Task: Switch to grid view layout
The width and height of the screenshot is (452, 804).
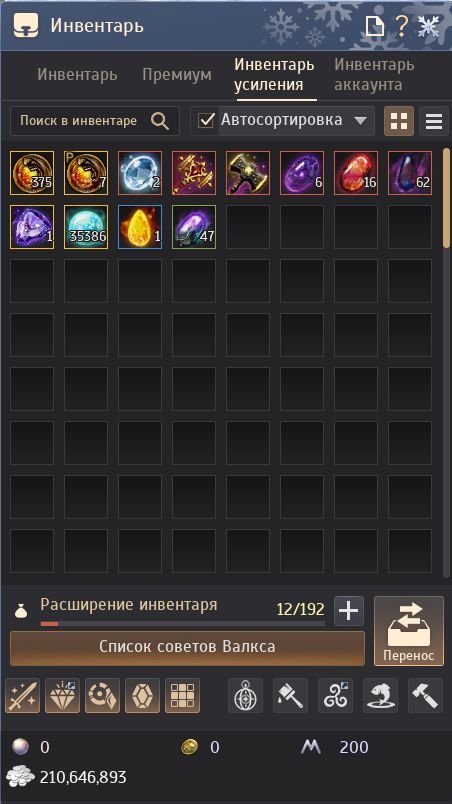Action: 399,121
